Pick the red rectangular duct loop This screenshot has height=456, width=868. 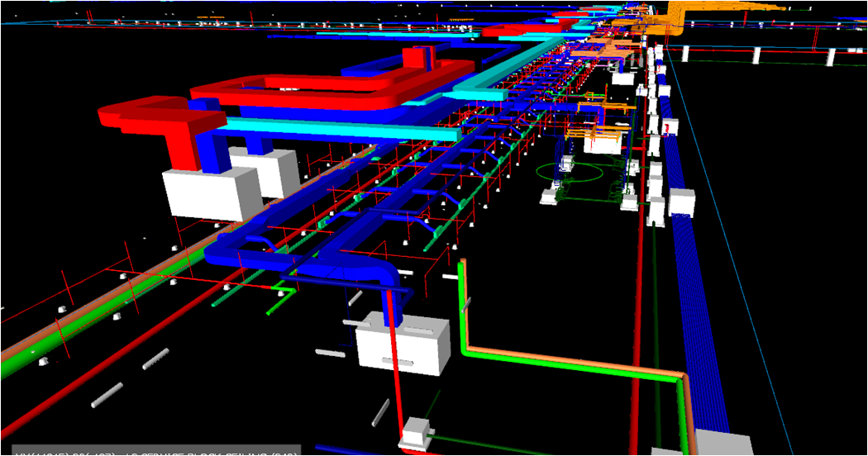331,83
